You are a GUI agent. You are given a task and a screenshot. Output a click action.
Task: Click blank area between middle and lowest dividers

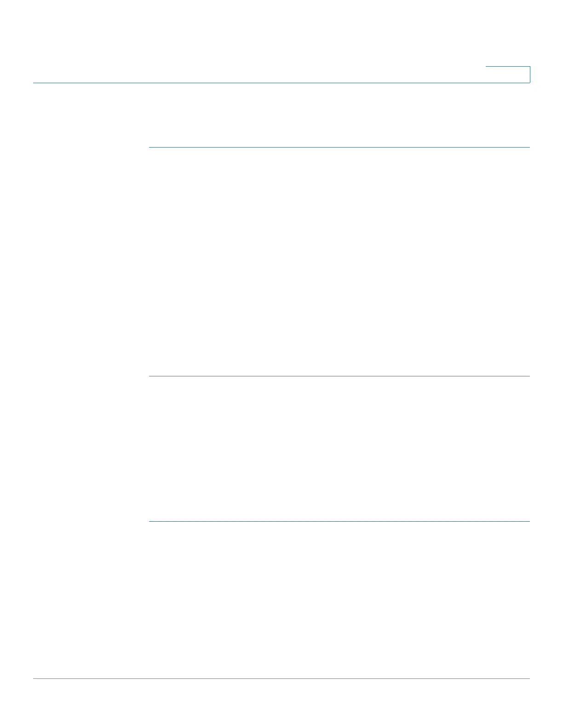[x=339, y=449]
